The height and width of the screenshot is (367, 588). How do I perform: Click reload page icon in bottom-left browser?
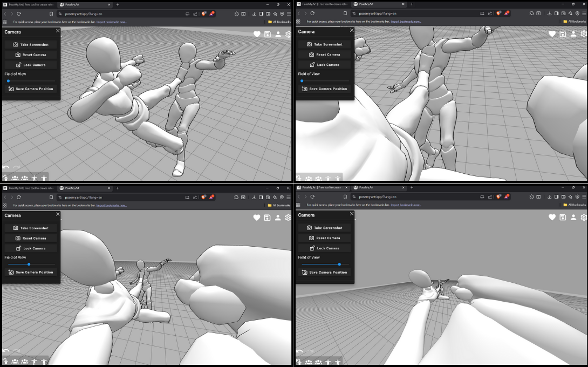click(19, 197)
